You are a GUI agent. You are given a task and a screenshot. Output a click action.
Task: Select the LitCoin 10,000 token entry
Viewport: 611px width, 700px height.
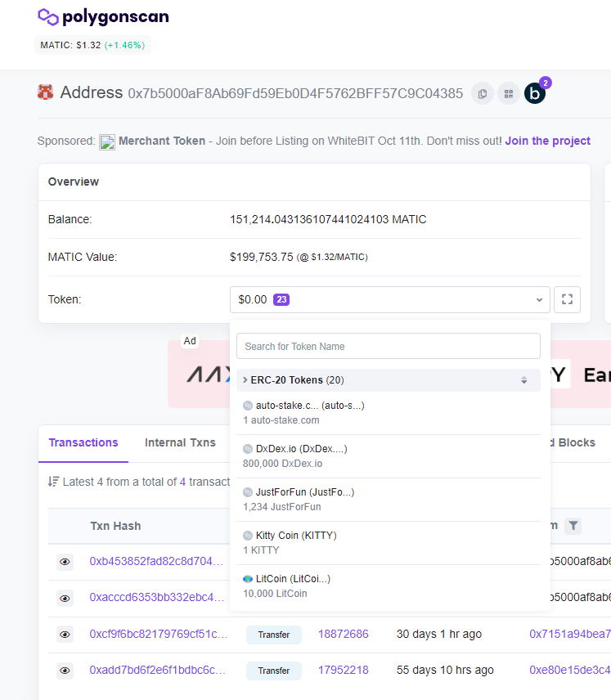(389, 586)
